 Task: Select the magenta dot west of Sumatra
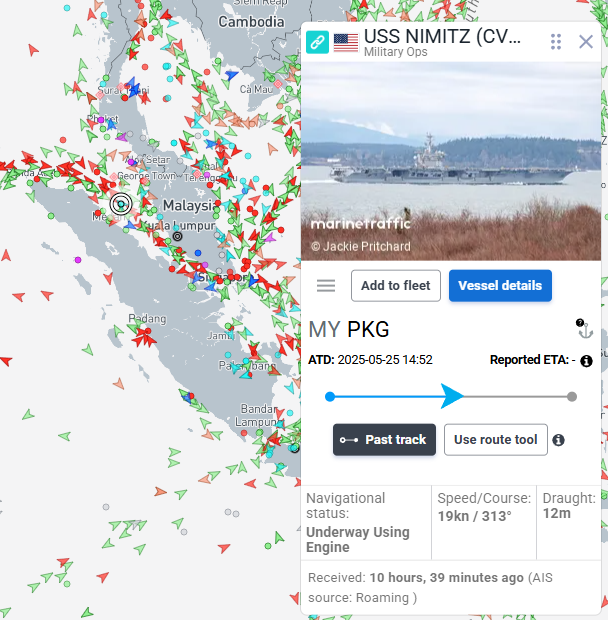tap(78, 260)
